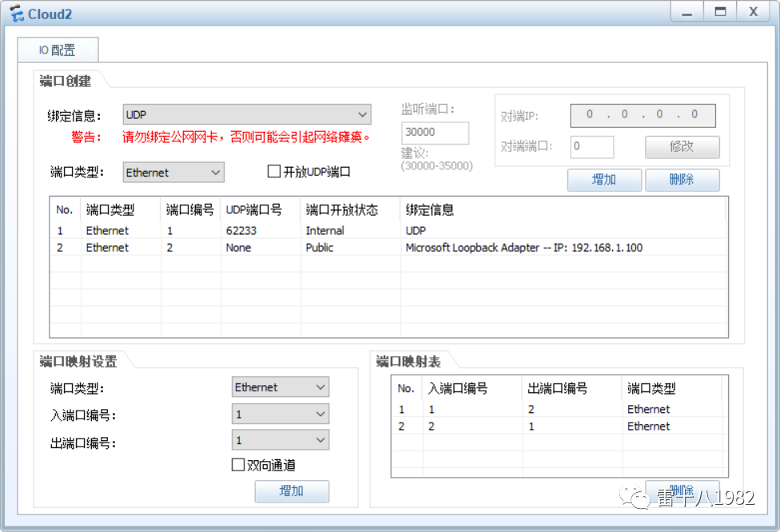780x532 pixels.
Task: Open the 出端口编号 dropdown
Action: [281, 440]
